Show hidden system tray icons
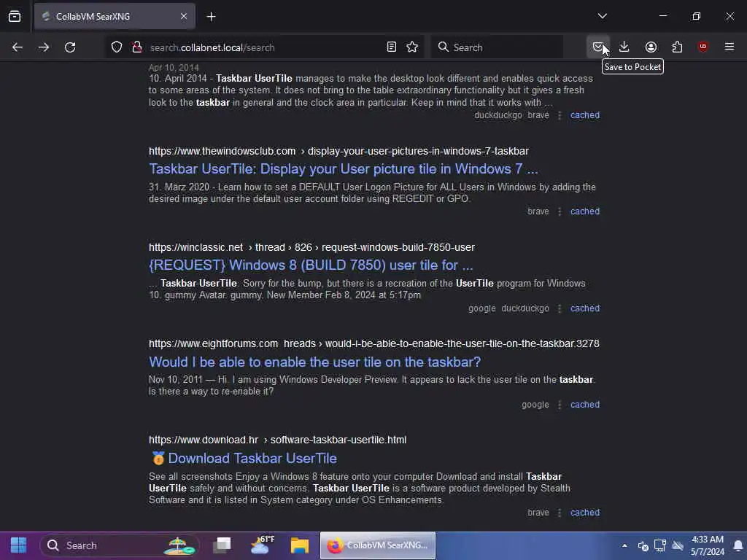Screen dimensions: 747x560 click(624, 545)
